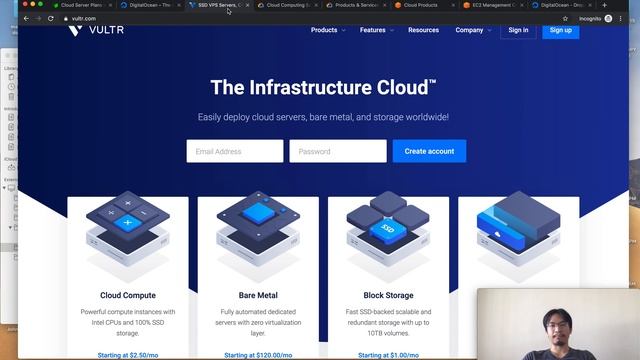
Task: Click the Vultr logo
Action: point(96,30)
